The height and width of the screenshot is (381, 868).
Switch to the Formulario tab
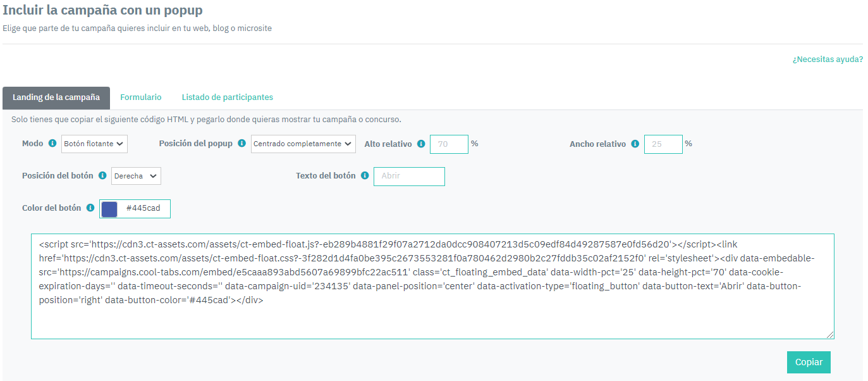[x=141, y=97]
